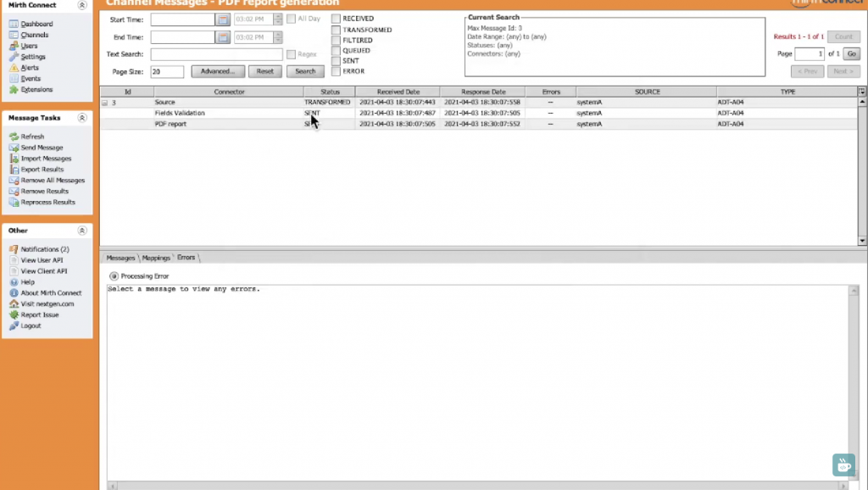Click the Advanced... button
The width and height of the screenshot is (868, 490).
coord(218,71)
